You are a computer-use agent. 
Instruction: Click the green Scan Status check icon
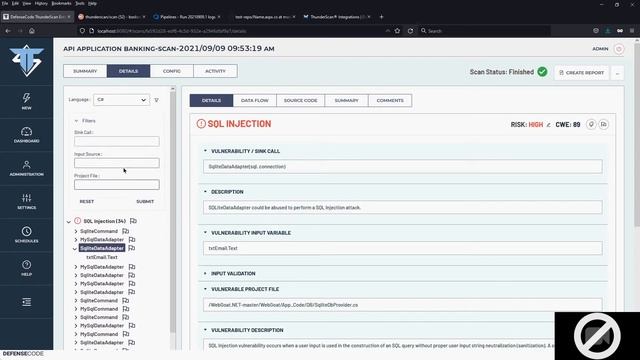[542, 72]
